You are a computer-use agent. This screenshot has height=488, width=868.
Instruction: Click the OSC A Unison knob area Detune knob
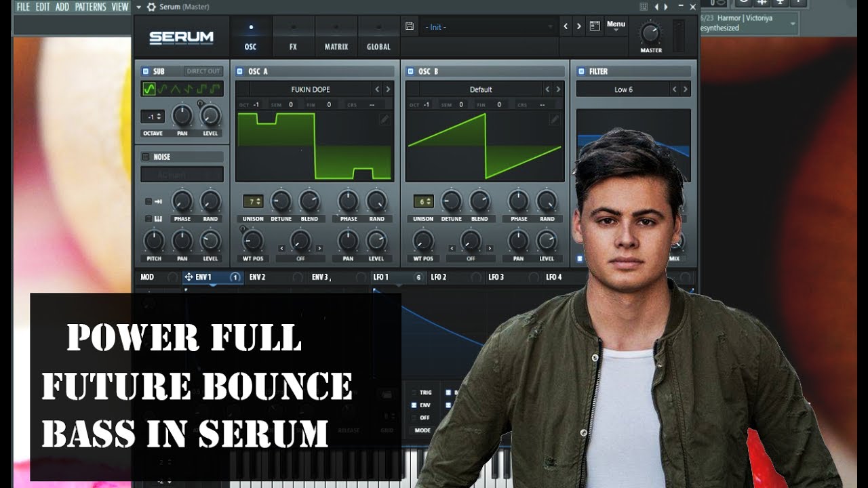point(281,201)
